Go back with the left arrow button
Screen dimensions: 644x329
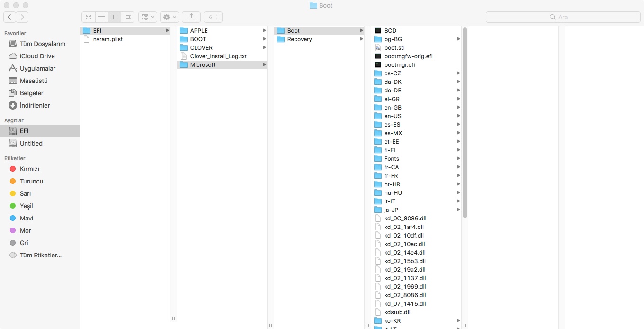pos(10,17)
